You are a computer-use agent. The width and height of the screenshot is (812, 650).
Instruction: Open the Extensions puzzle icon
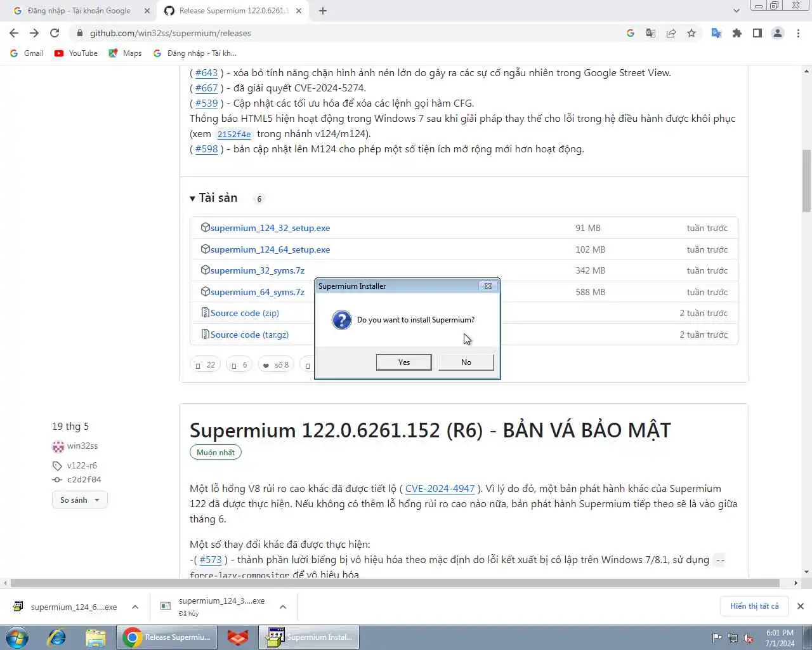click(737, 33)
